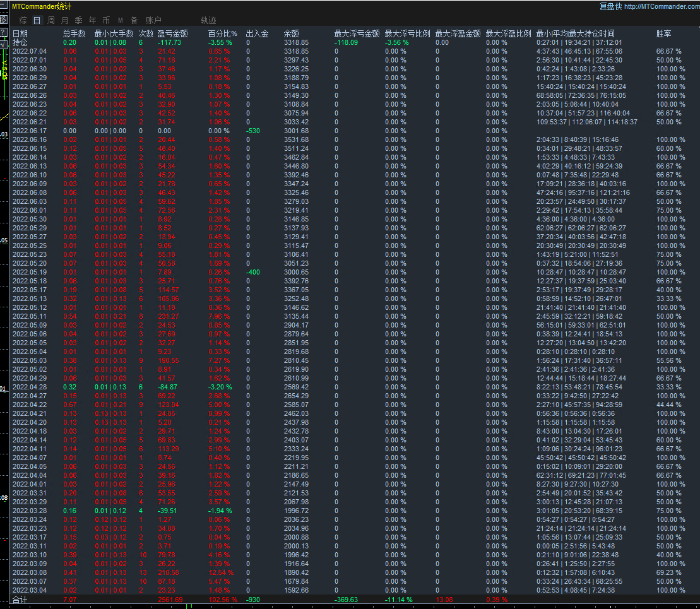Viewport: 700px width, 609px height.
Task: Click the -400 withdrawal value
Action: (x=252, y=273)
